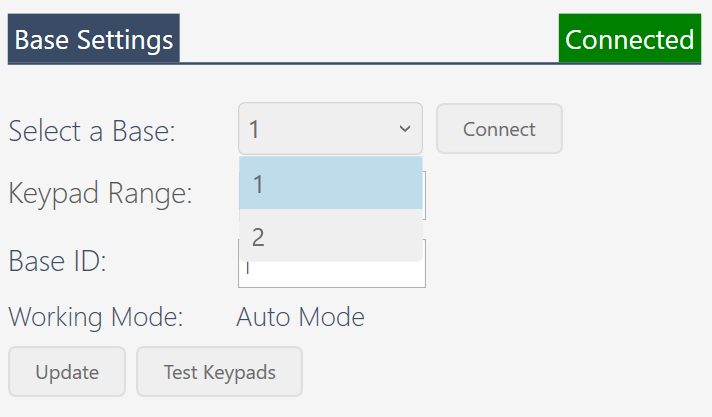Click the Base ID label
Screen dimensions: 712x417
click(58, 261)
